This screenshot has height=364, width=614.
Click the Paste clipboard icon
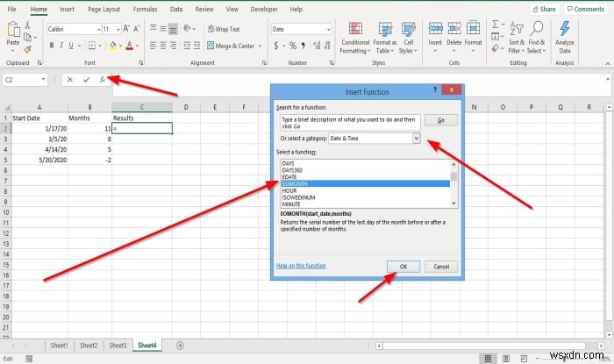[13, 29]
